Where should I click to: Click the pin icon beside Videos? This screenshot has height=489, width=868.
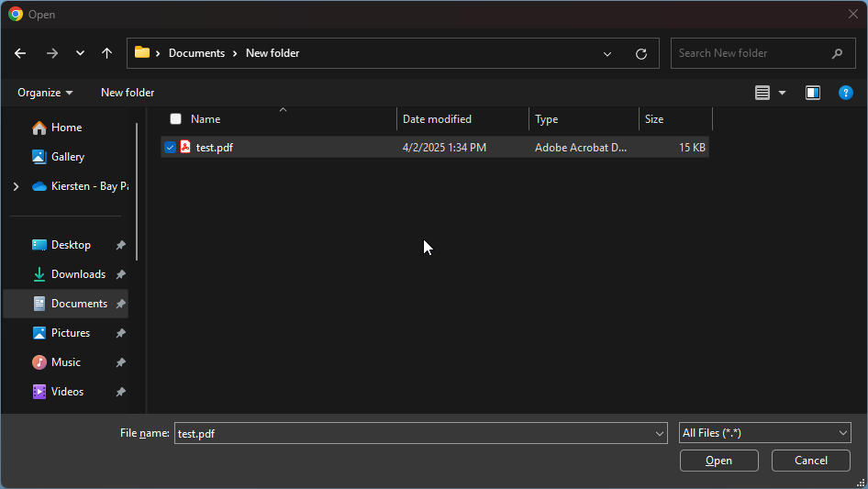point(120,392)
